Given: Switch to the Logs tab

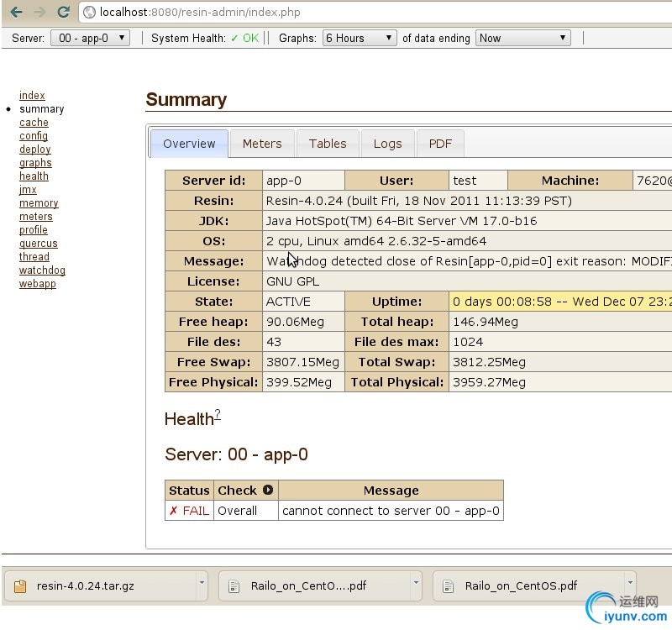Looking at the screenshot, I should [x=387, y=144].
